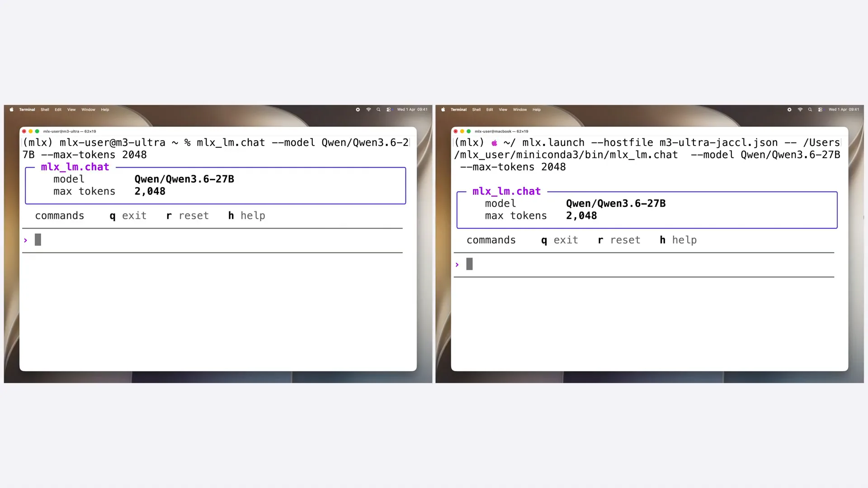Click '--max-tokens 2048' in the m3-ultra command line
Viewport: 868px width, 488px height.
point(94,155)
